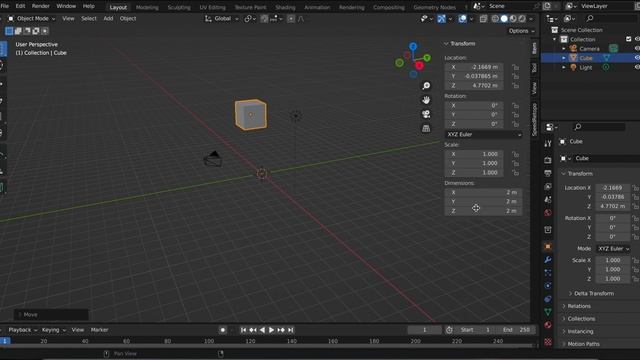
Task: Toggle the show overlays button
Action: [462, 19]
